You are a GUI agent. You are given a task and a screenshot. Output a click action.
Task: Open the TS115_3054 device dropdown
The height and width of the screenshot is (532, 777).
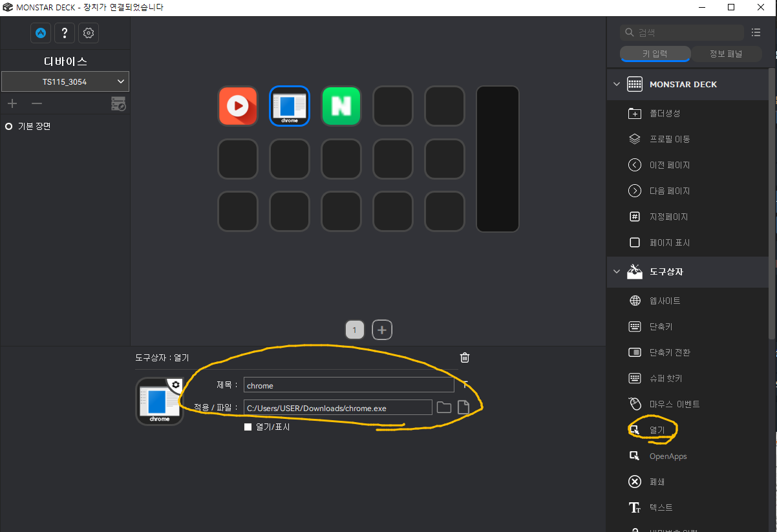(x=65, y=81)
